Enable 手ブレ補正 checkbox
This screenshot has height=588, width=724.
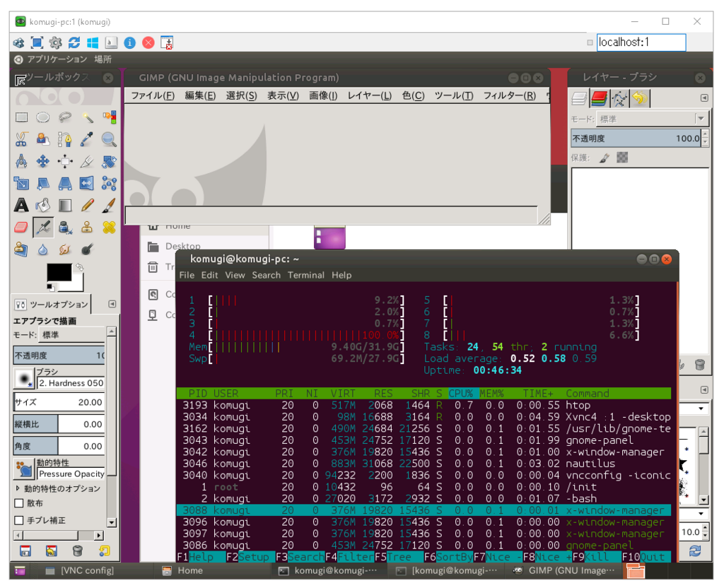pos(19,520)
